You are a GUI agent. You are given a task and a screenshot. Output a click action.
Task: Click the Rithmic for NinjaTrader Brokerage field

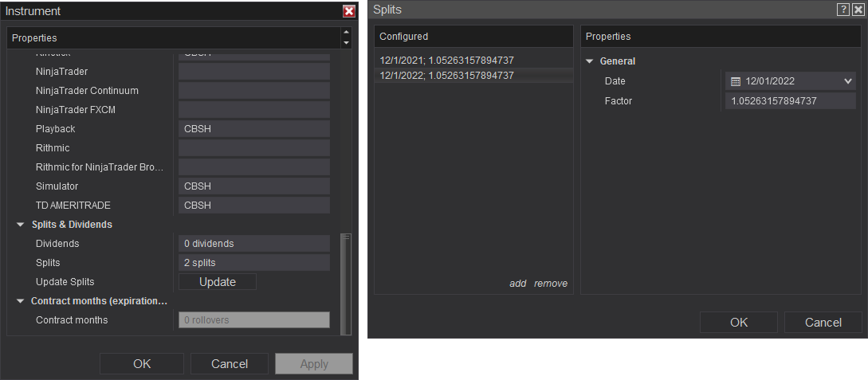254,167
